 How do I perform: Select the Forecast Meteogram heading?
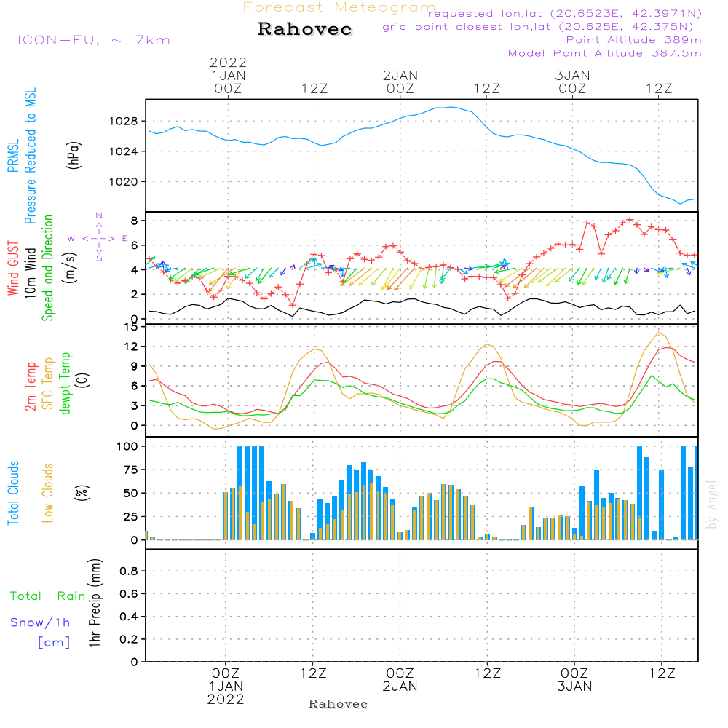339,7
